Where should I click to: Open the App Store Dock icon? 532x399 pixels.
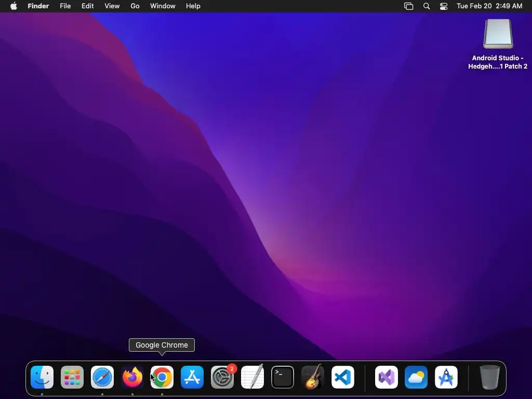pyautogui.click(x=192, y=377)
